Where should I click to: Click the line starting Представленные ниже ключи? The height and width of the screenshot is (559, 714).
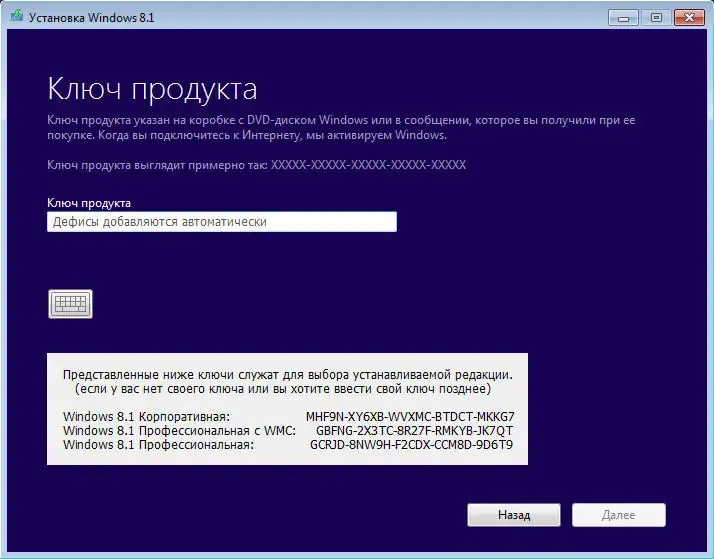point(288,375)
